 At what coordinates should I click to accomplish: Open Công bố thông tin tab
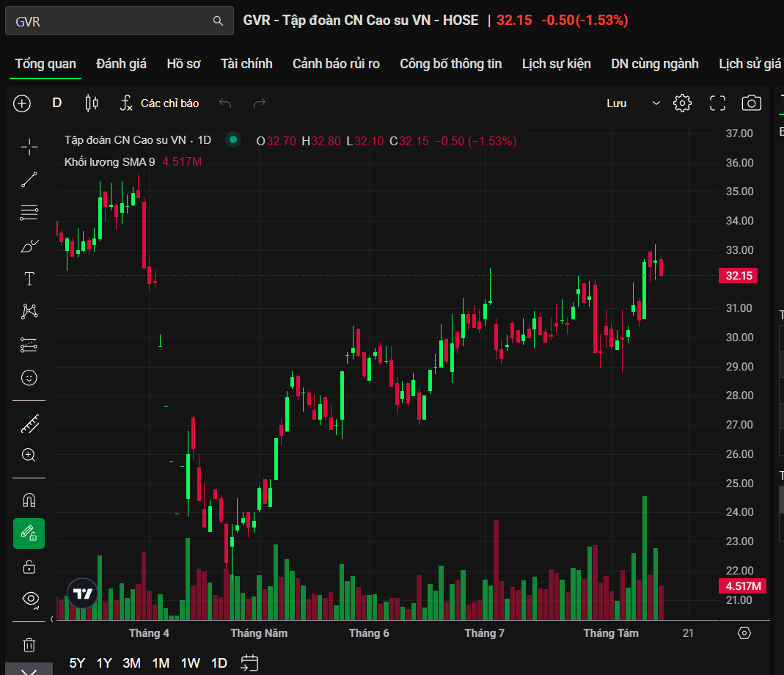pos(450,64)
